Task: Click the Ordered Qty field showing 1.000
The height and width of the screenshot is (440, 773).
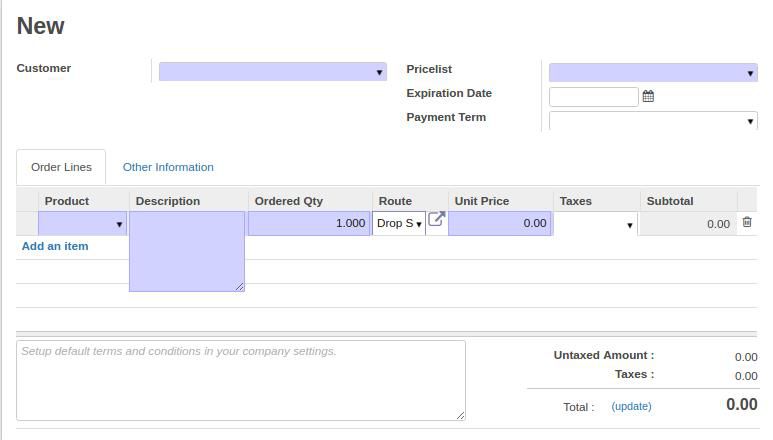Action: [309, 224]
